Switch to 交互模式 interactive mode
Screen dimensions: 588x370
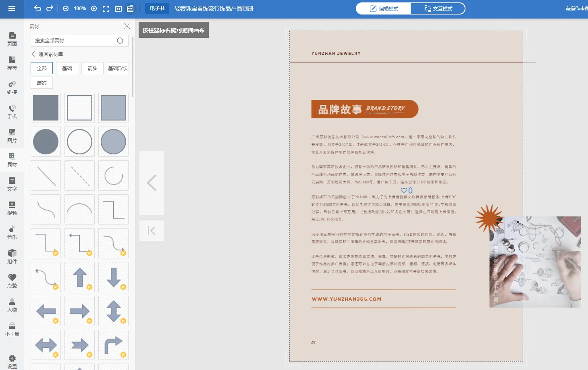click(x=438, y=8)
